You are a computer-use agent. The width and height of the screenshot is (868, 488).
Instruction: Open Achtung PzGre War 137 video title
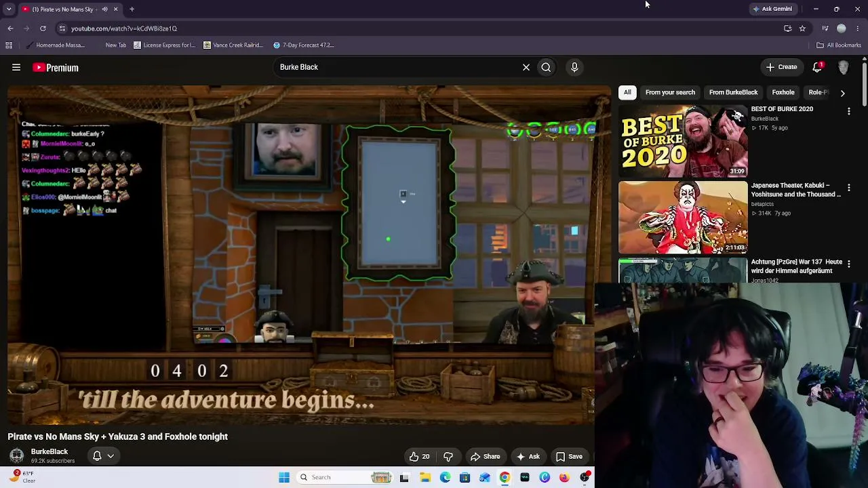click(796, 266)
